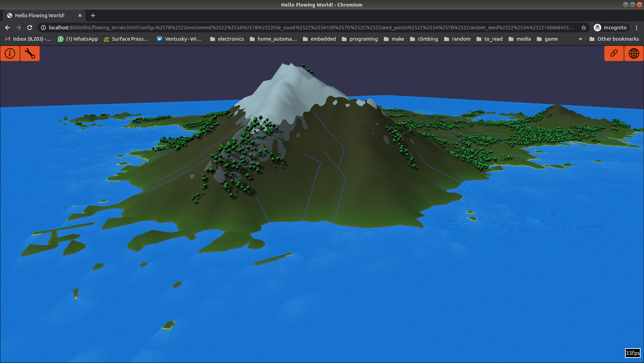
Task: Open the WhatsApp bookmark
Action: coord(78,39)
